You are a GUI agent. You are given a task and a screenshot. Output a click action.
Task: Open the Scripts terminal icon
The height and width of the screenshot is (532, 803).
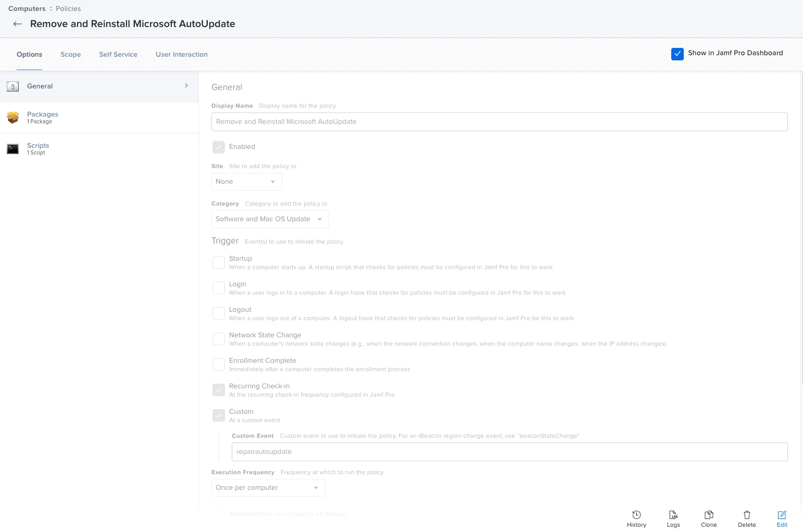pos(13,149)
